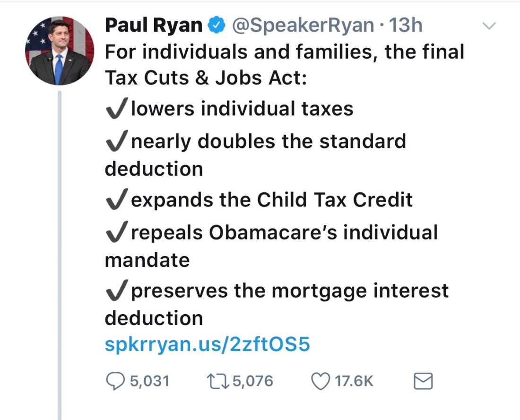Click the blue verified badge
This screenshot has width=520, height=420.
point(217,26)
